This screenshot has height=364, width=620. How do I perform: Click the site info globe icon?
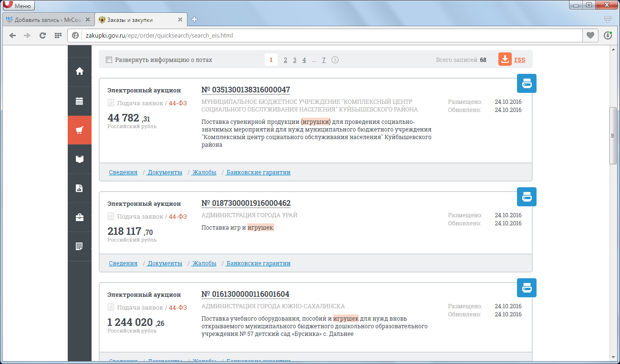(x=75, y=35)
